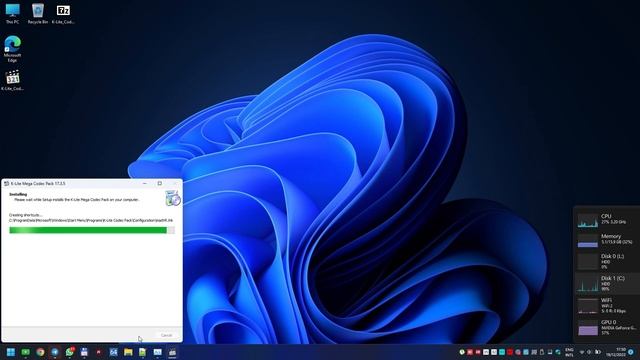The height and width of the screenshot is (360, 640).
Task: Open the notification center badge icon
Action: click(631, 352)
